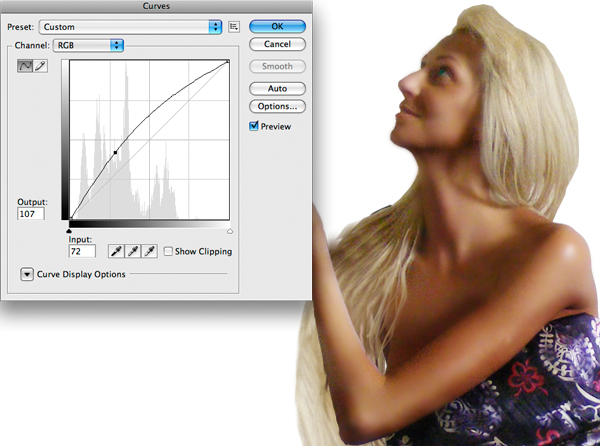This screenshot has width=600, height=446.
Task: Select the curve control point on the graph
Action: [x=116, y=153]
